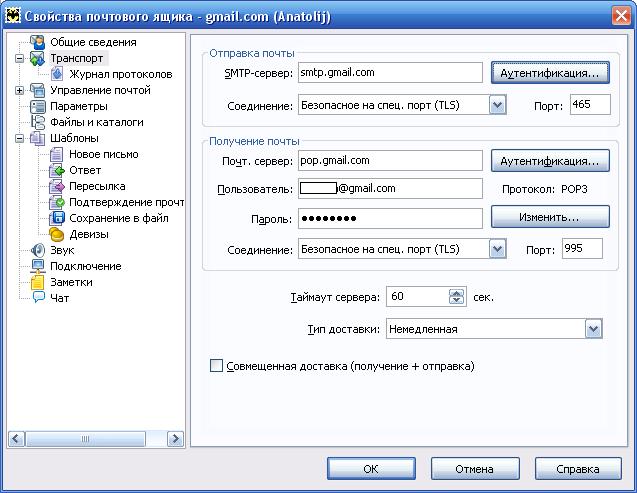Open SMTP Аутентификация settings button

(x=550, y=73)
